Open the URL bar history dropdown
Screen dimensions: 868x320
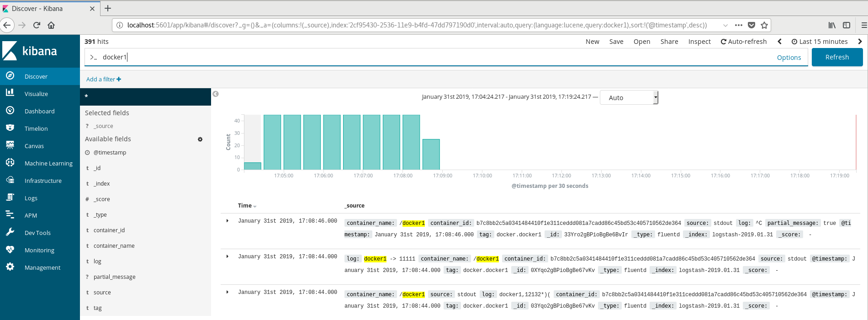point(725,25)
